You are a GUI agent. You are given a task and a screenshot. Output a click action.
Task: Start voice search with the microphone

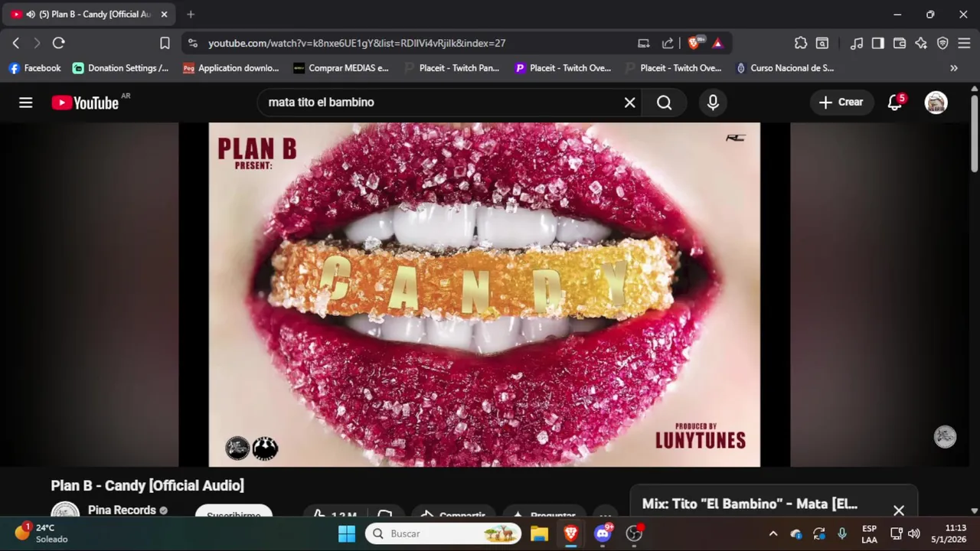pos(713,103)
